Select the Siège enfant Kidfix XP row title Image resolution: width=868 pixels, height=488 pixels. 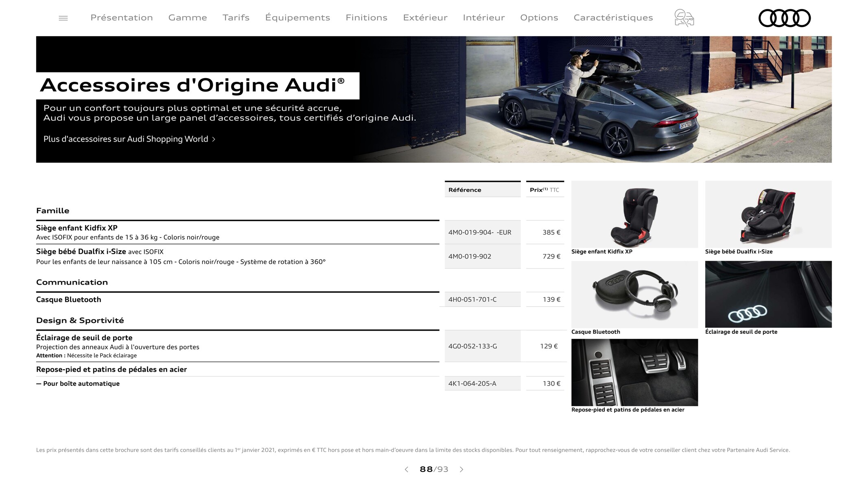(77, 228)
